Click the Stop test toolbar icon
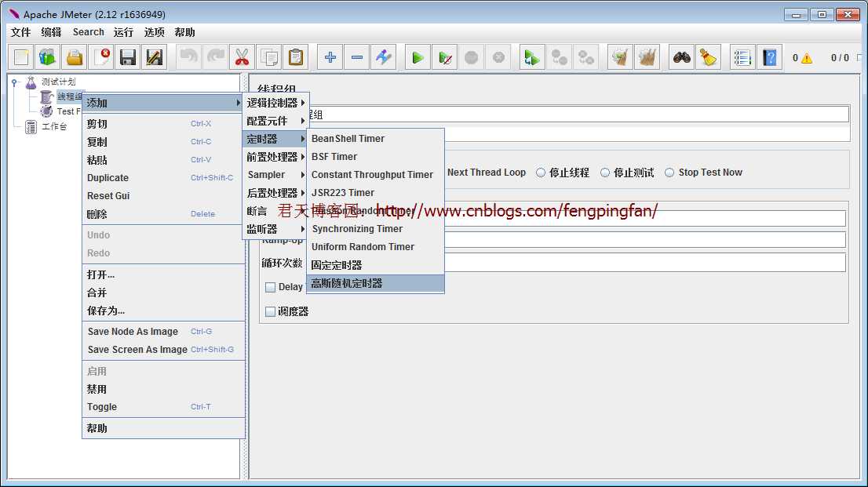The height and width of the screenshot is (487, 868). (x=471, y=57)
